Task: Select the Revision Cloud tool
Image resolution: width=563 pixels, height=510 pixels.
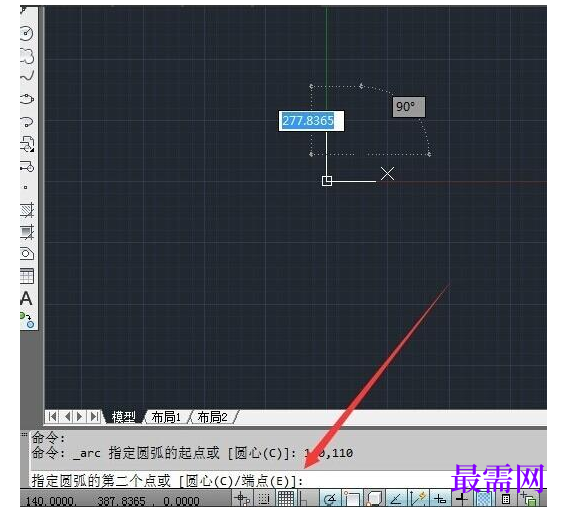Action: click(27, 56)
